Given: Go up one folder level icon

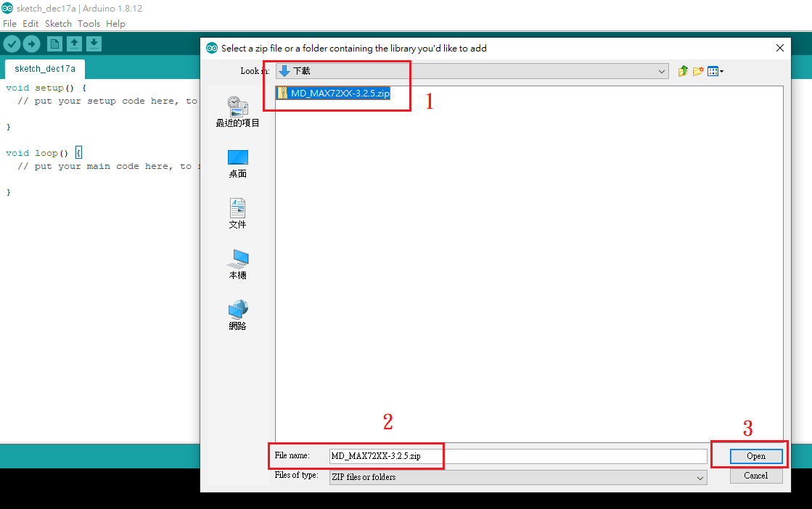Looking at the screenshot, I should pos(682,71).
